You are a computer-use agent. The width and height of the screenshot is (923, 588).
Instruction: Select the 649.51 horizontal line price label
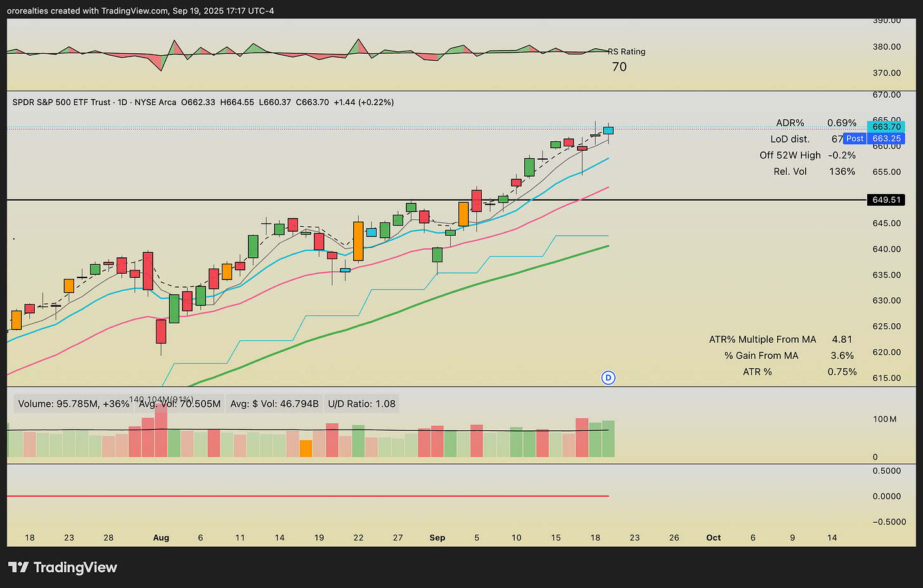tap(886, 200)
